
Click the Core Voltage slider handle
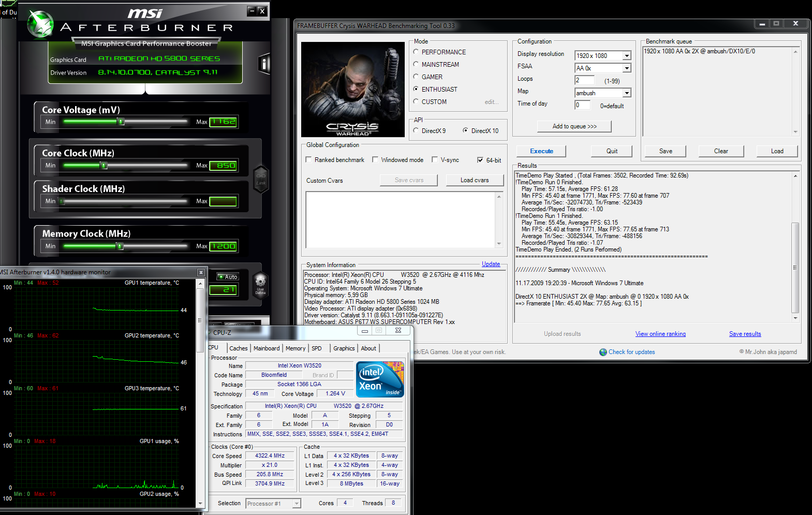(x=121, y=122)
